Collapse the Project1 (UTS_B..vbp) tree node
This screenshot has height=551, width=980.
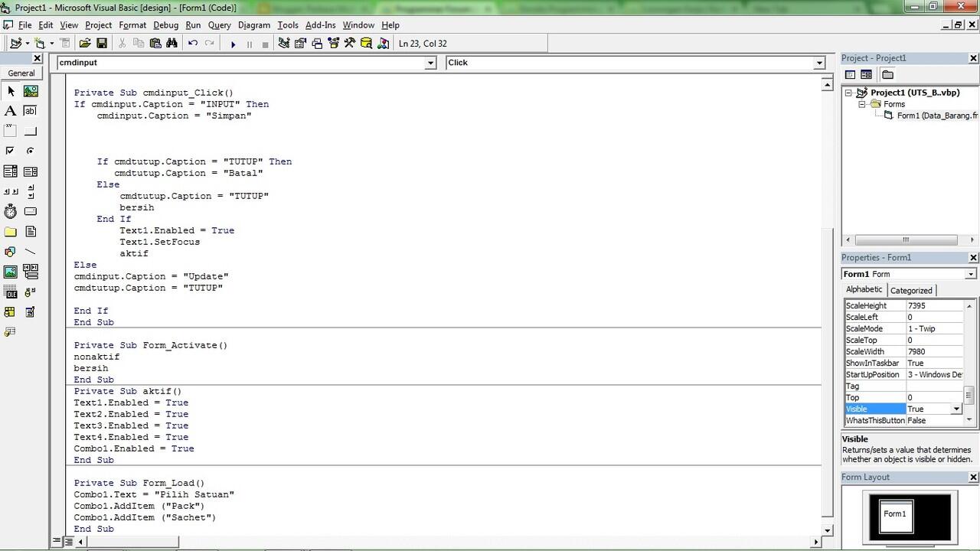[848, 93]
